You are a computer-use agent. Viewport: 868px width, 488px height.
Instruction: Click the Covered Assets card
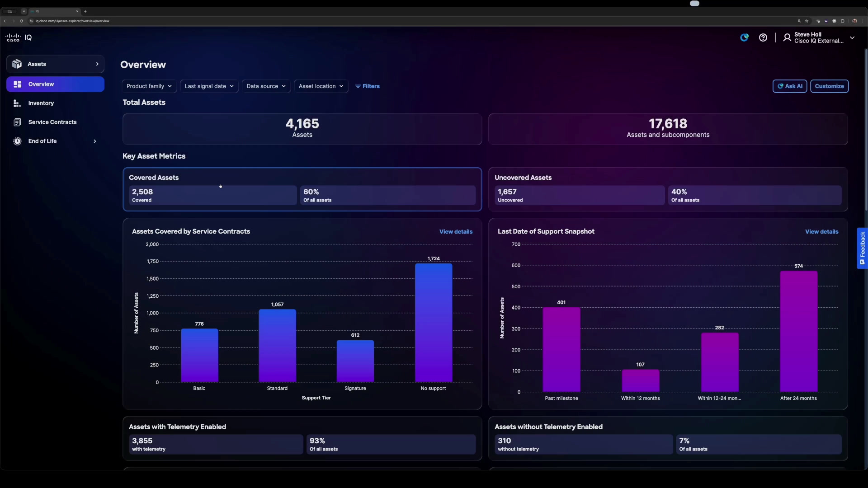pos(302,189)
